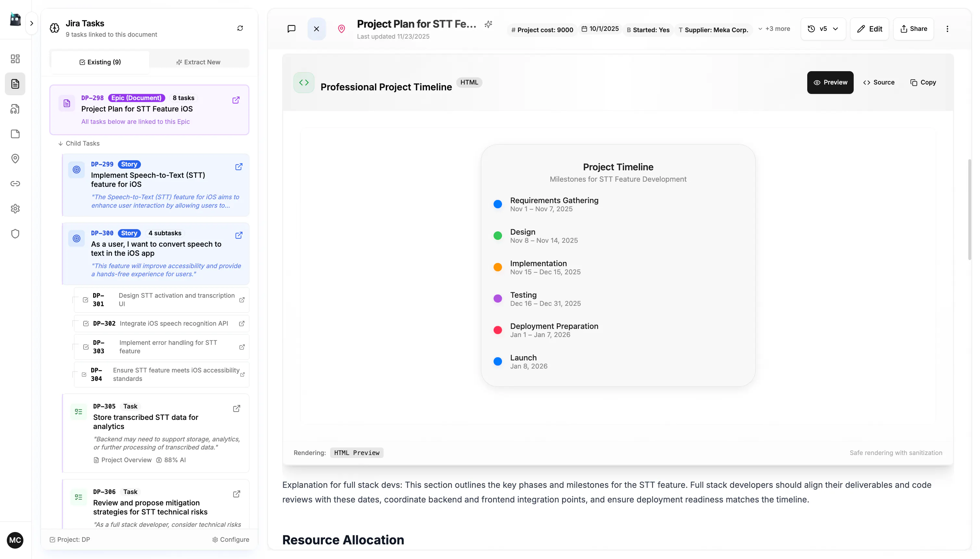
Task: Click the Project: DP label in footer
Action: click(x=70, y=540)
